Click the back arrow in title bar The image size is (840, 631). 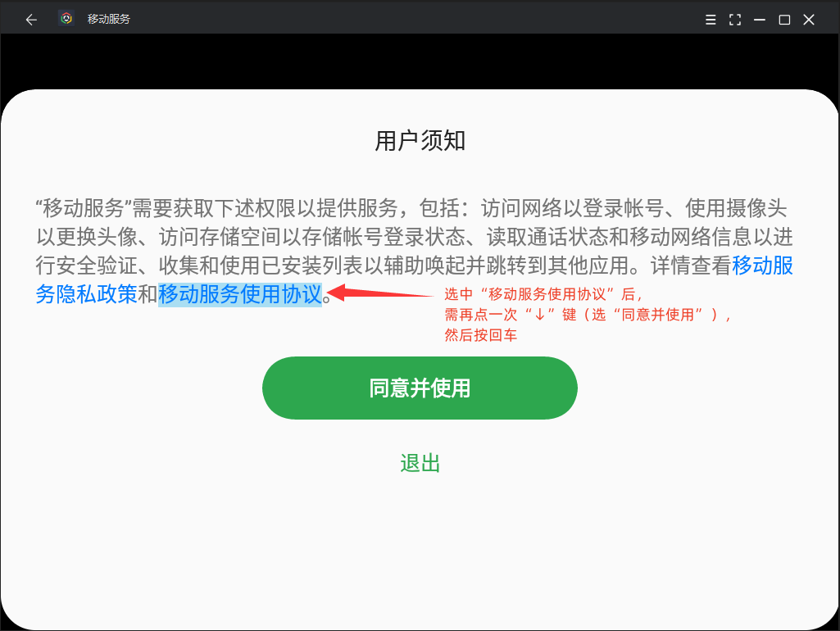coord(31,20)
